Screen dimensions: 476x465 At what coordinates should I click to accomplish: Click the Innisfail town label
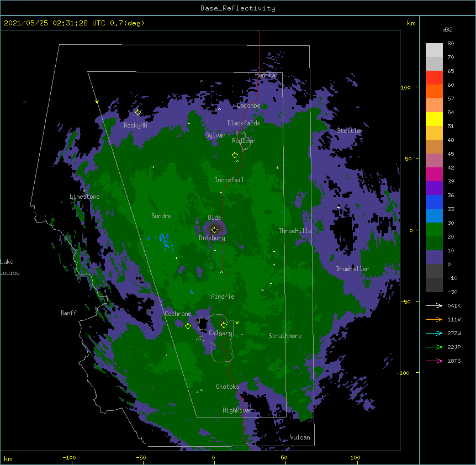(x=229, y=180)
